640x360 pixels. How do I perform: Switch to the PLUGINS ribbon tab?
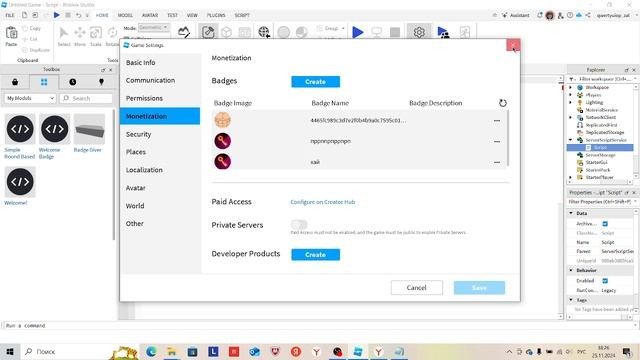[216, 15]
